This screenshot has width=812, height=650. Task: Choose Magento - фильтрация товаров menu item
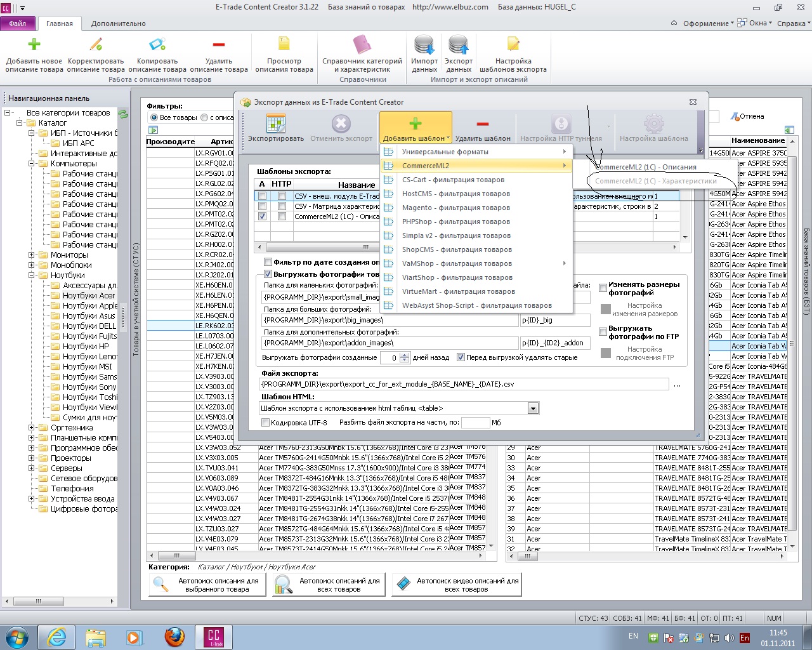[476, 208]
